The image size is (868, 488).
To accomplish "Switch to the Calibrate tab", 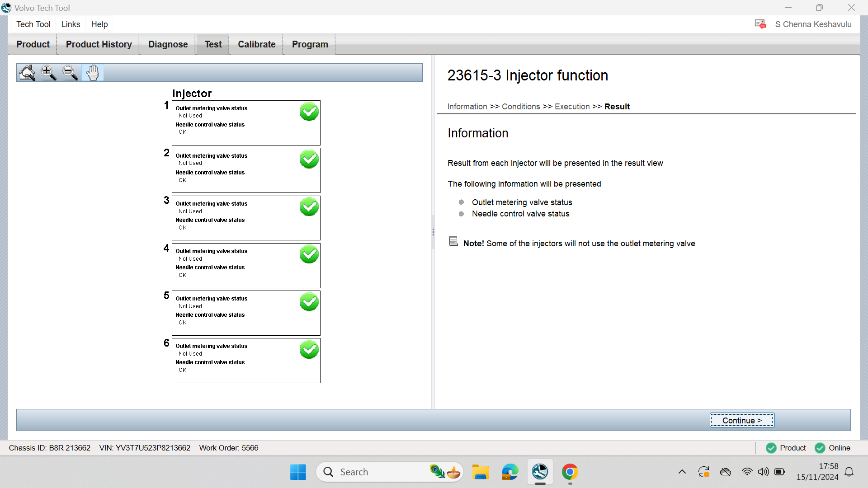I will (257, 44).
